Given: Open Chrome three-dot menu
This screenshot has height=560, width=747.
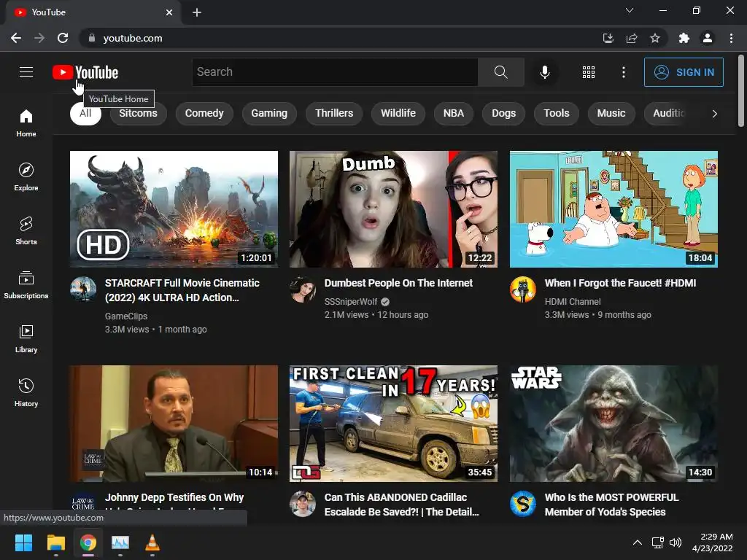Looking at the screenshot, I should (731, 38).
